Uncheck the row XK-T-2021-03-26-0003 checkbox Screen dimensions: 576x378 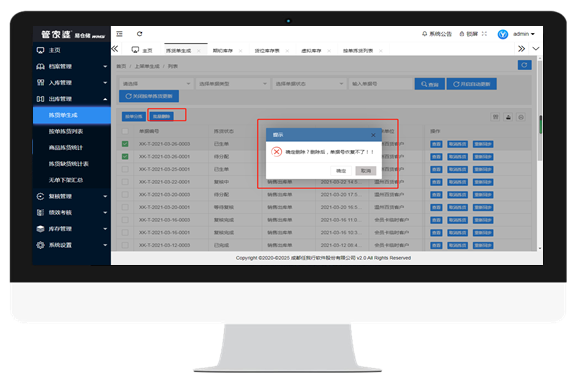(x=125, y=144)
